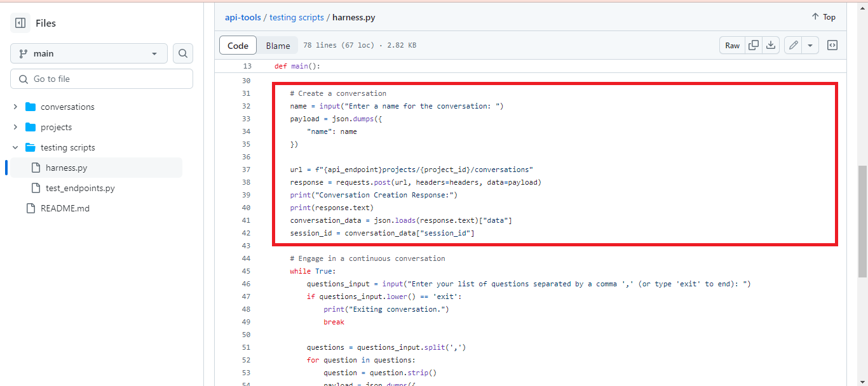Open the file tree search magnifier
Screen dimensions: 868x386
tap(182, 53)
